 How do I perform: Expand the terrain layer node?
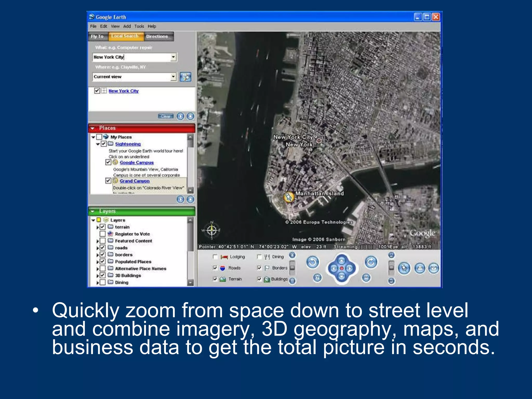click(98, 227)
